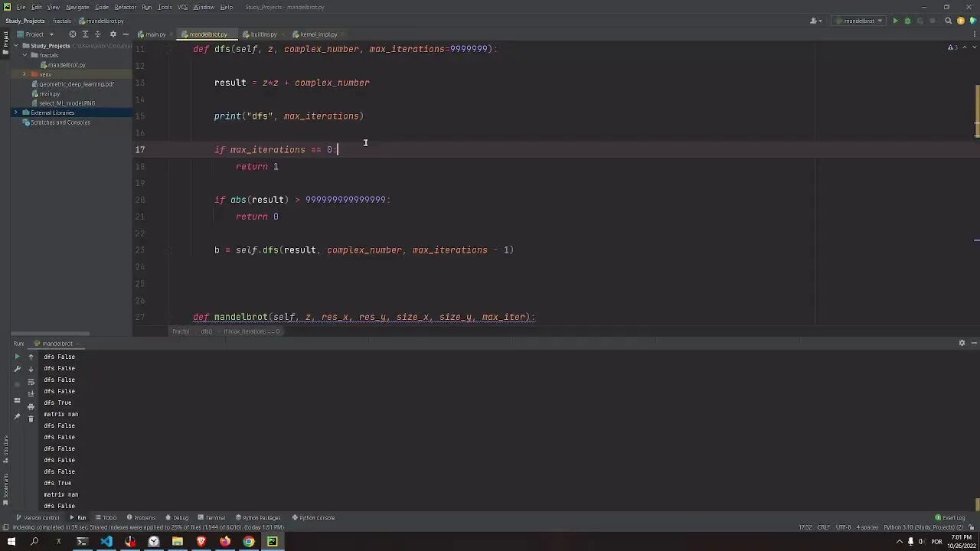980x551 pixels.
Task: Open the Project view dropdown
Action: (35, 34)
